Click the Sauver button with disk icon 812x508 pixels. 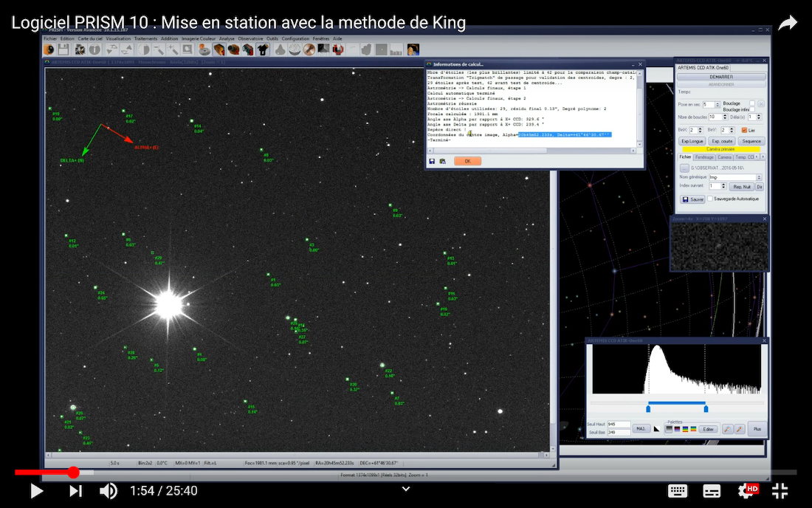(x=692, y=199)
